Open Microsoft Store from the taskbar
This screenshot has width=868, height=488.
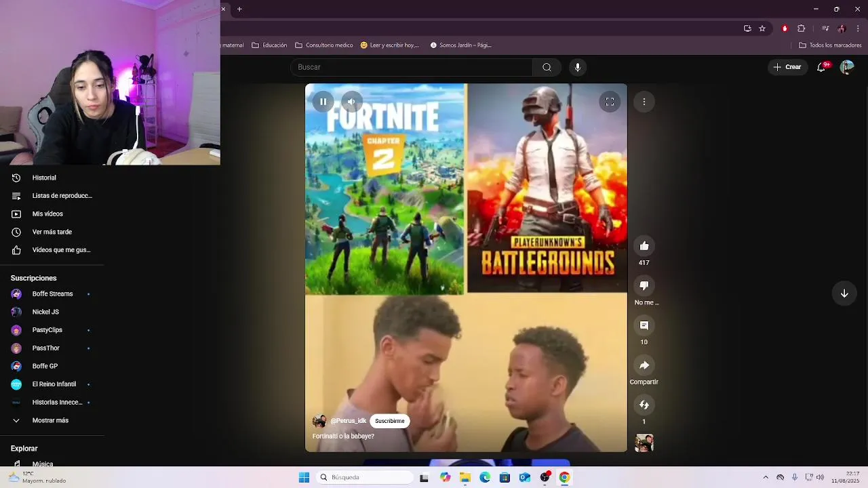point(505,477)
